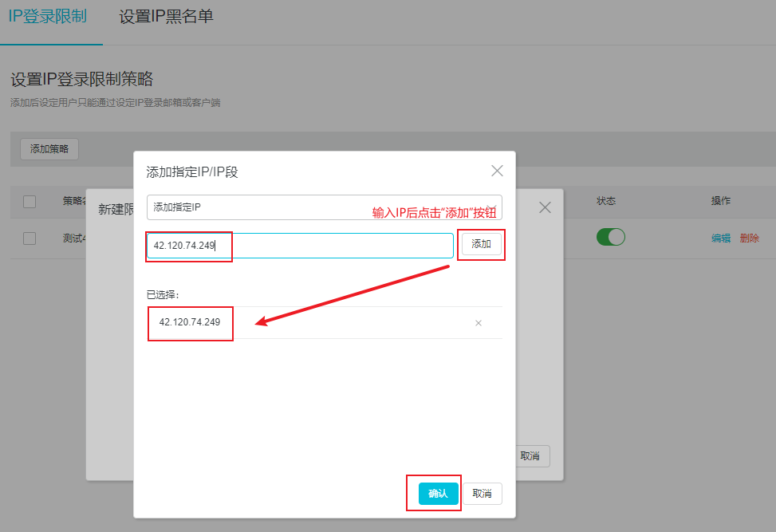This screenshot has height=532, width=776.
Task: Click the 添加策略 button
Action: click(x=49, y=148)
